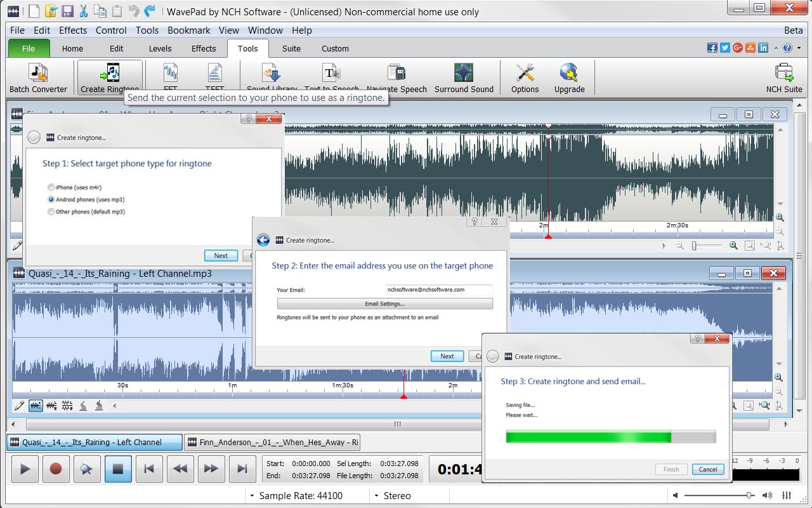Select the iPhone (uses m4r) option
This screenshot has height=508, width=812.
pyautogui.click(x=51, y=187)
